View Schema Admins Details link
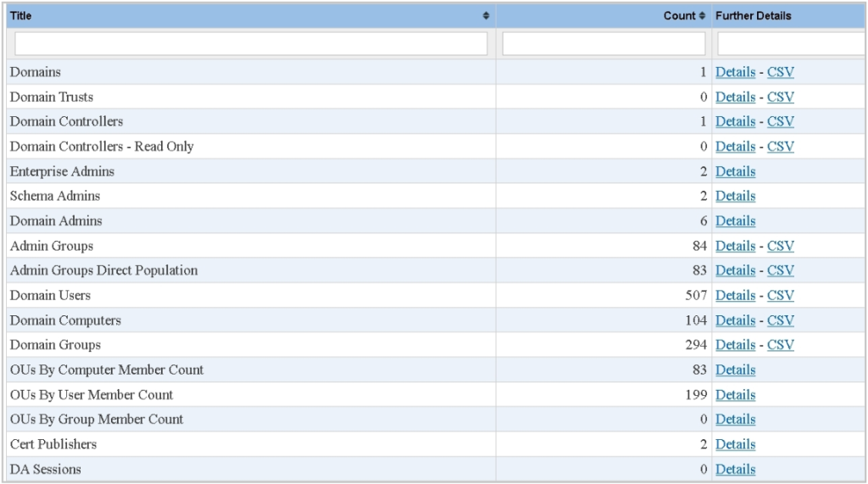This screenshot has height=484, width=868. click(x=735, y=196)
